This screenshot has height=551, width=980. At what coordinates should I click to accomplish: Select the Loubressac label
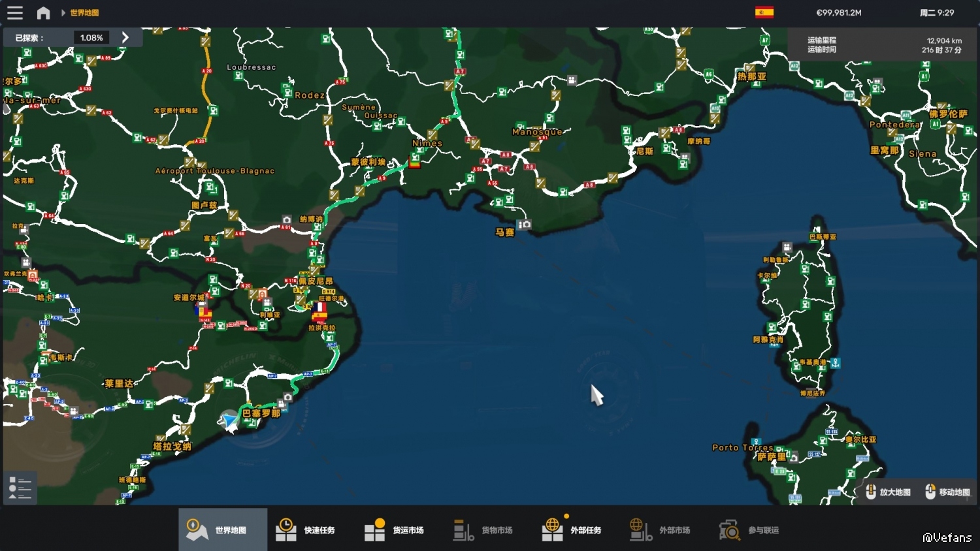click(x=252, y=67)
